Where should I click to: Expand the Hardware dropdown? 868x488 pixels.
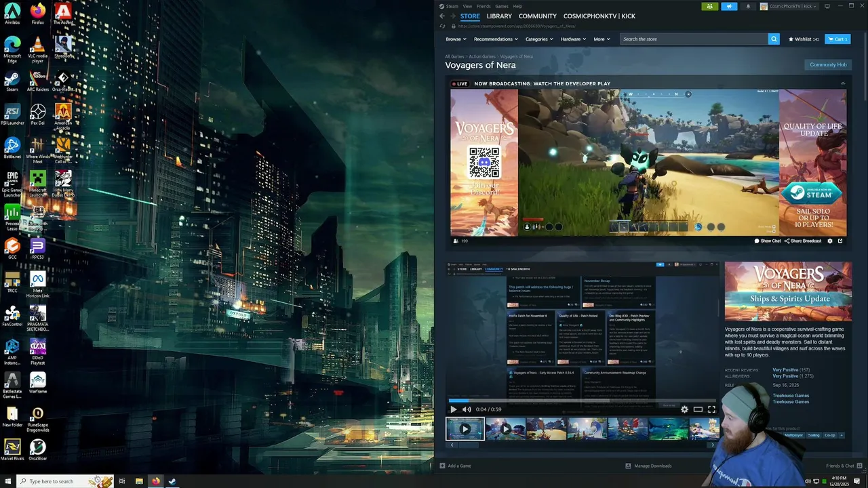(573, 39)
